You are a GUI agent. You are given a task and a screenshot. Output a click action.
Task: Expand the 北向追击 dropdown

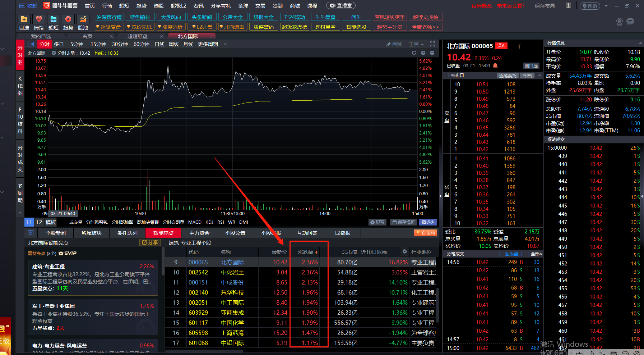(233, 27)
